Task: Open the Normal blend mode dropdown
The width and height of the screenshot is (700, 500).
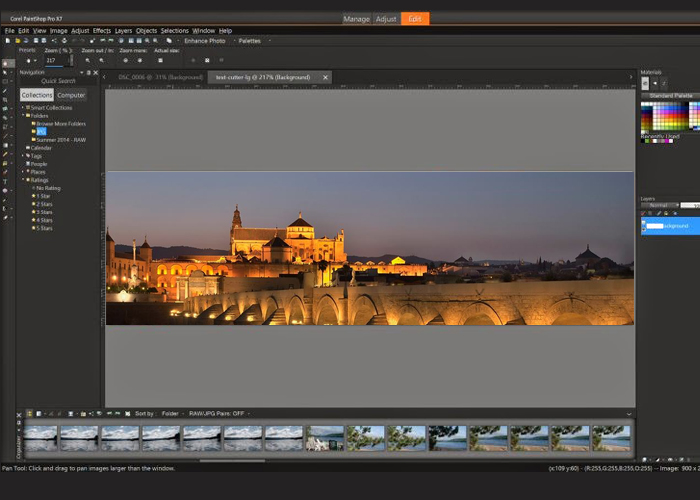Action: (x=661, y=205)
